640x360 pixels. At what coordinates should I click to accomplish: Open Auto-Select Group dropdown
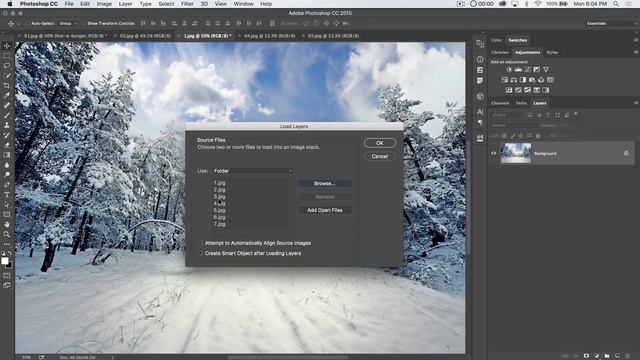tap(68, 24)
